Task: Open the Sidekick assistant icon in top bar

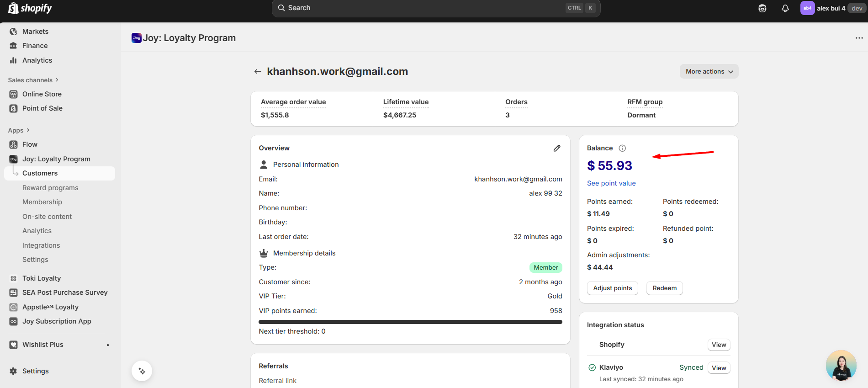Action: tap(762, 8)
